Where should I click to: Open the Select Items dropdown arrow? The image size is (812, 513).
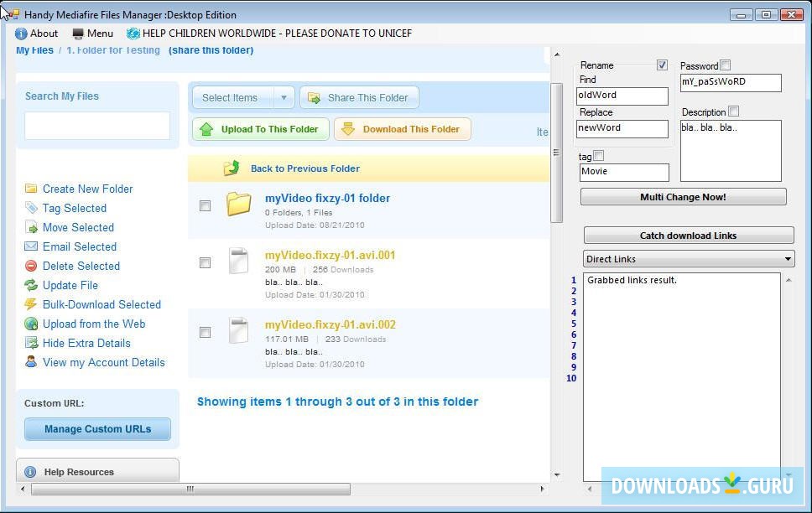(x=284, y=98)
